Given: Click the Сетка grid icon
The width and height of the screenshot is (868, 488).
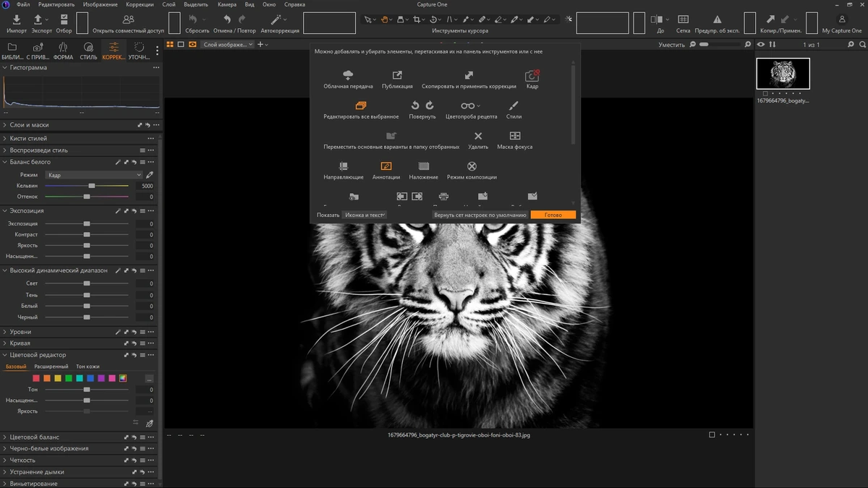Looking at the screenshot, I should pos(683,20).
